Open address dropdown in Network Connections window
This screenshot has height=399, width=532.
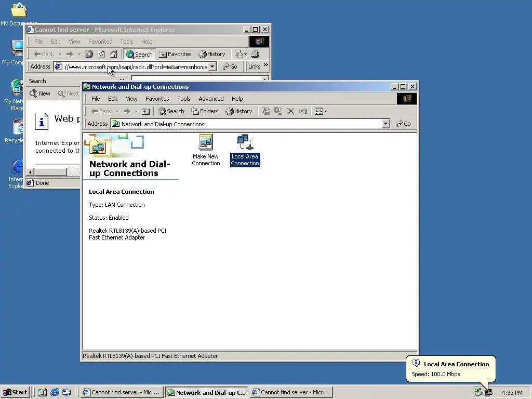385,124
